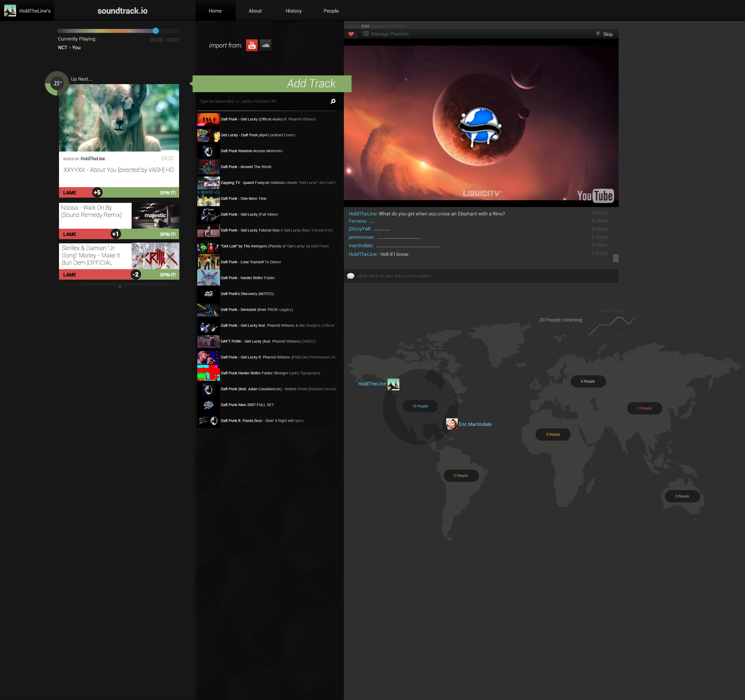This screenshot has height=700, width=745.
Task: Open Eric Martindale profile on map
Action: (x=475, y=424)
